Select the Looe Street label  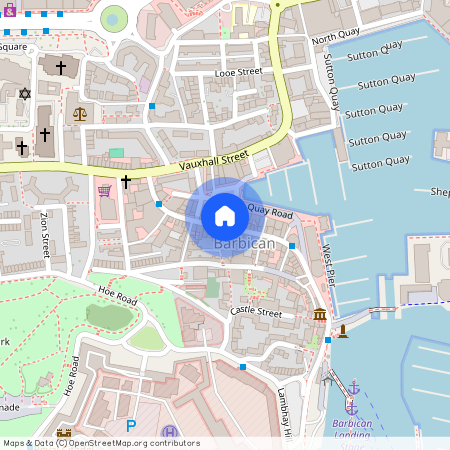coord(239,72)
